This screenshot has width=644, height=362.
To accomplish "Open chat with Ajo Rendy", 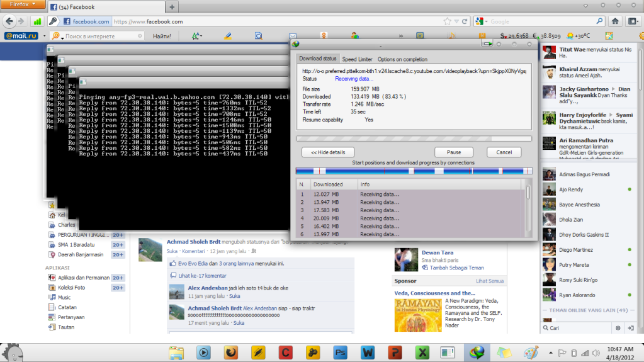I will pyautogui.click(x=571, y=189).
